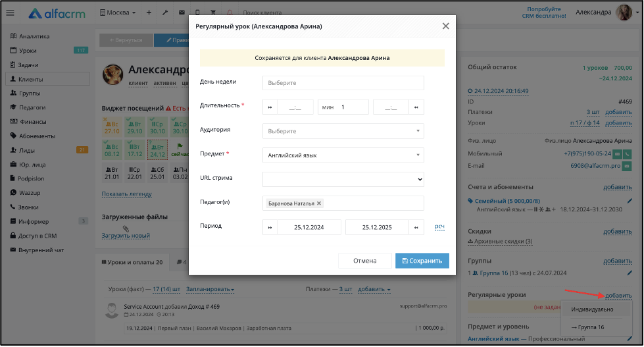Click the рсч link beside period
The image size is (644, 347).
pyautogui.click(x=439, y=227)
